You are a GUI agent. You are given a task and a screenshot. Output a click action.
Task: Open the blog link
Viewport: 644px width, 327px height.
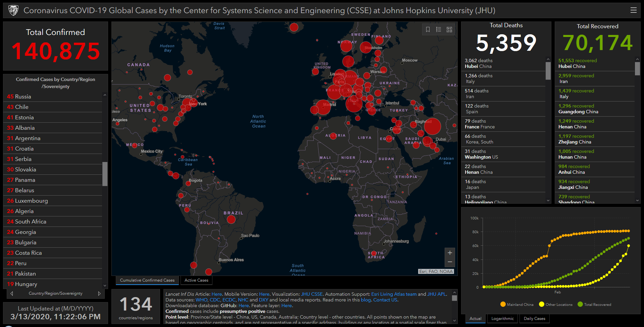click(365, 300)
